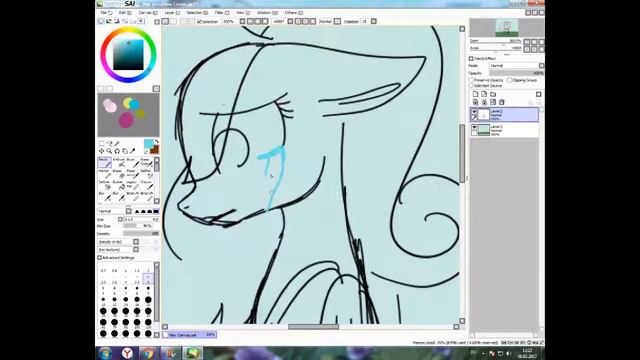The width and height of the screenshot is (640, 360).
Task: Expand the Paints Effect section
Action: click(471, 58)
